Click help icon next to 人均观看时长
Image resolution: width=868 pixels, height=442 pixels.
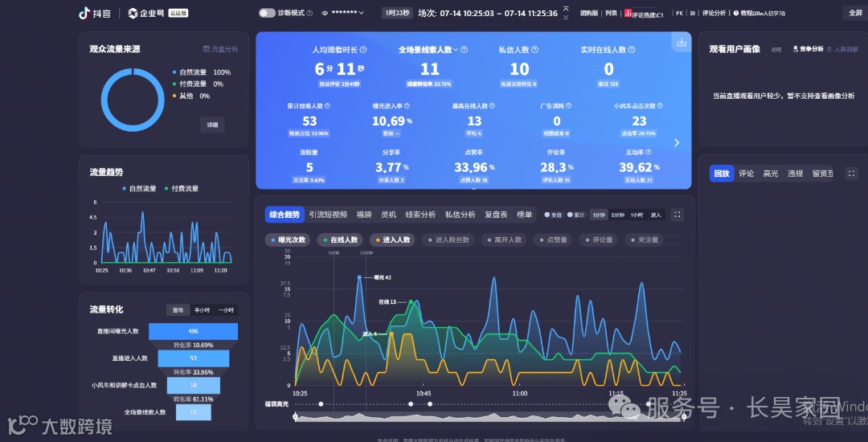click(x=363, y=50)
